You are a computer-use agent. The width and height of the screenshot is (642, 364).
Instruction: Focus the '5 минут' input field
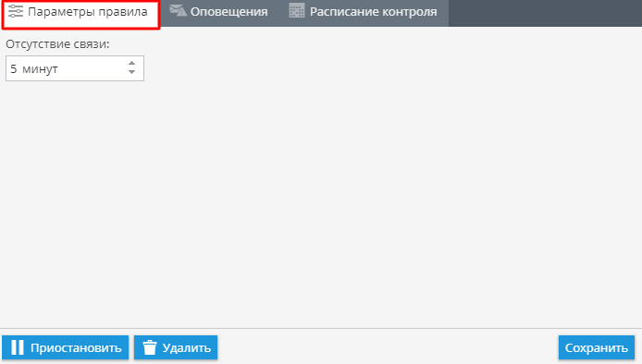75,68
